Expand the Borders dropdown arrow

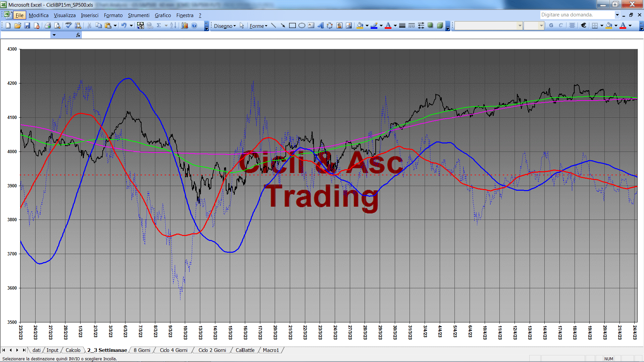click(x=602, y=25)
